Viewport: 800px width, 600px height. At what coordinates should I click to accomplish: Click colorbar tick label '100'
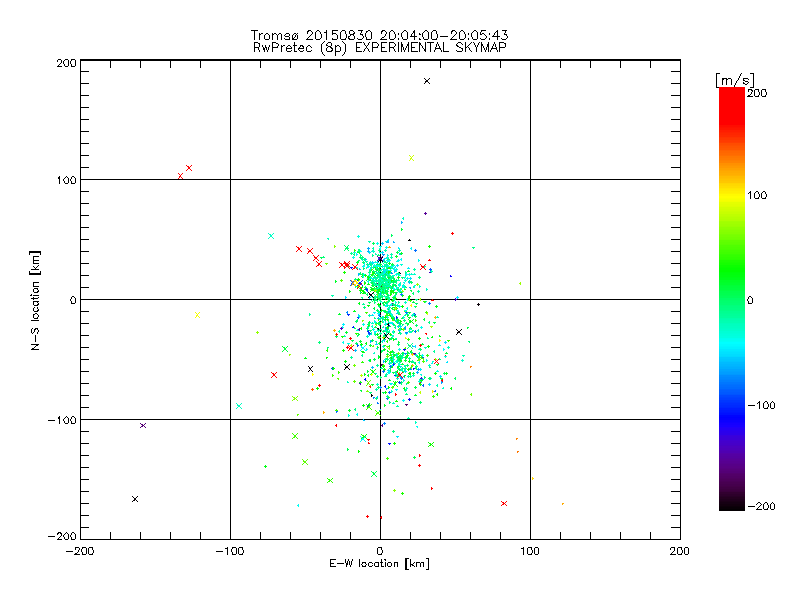coord(757,195)
